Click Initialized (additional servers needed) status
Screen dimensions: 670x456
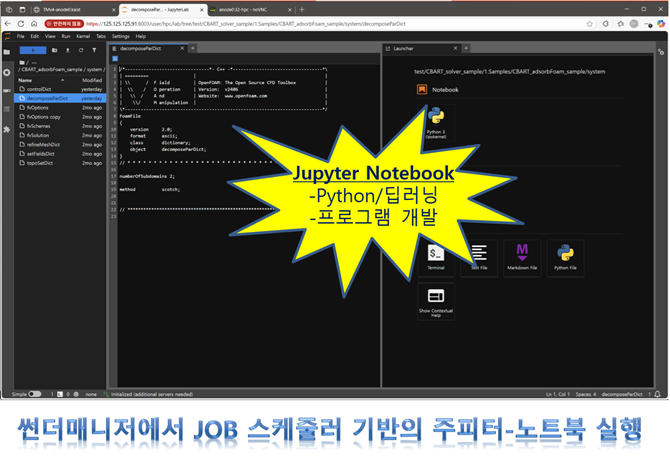tap(152, 394)
